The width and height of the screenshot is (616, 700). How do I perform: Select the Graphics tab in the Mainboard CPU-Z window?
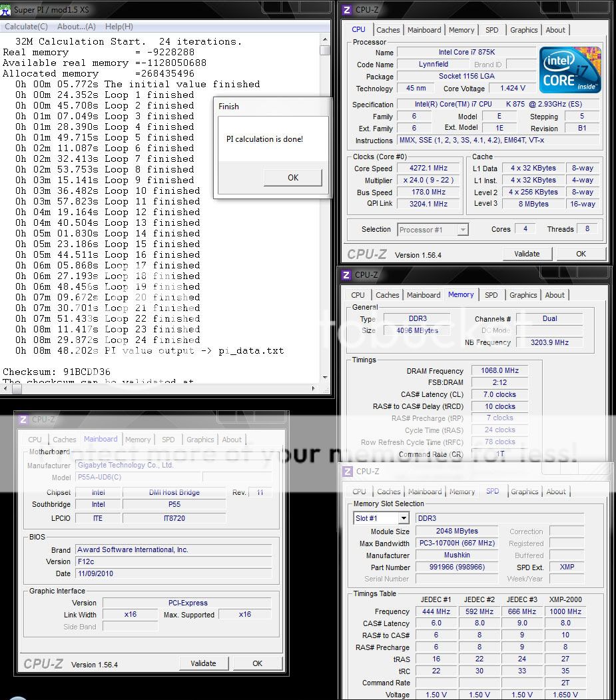[200, 440]
